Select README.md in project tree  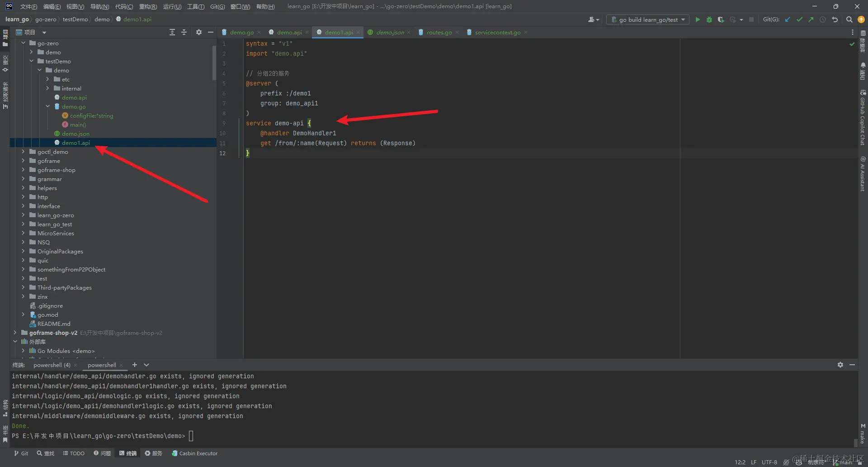pos(54,324)
